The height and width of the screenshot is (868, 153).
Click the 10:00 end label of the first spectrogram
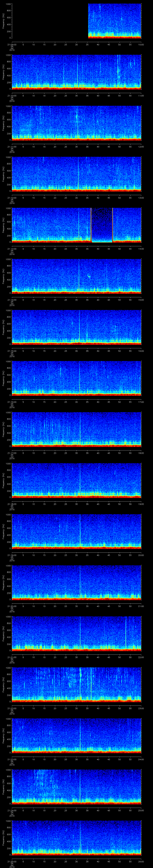click(141, 44)
